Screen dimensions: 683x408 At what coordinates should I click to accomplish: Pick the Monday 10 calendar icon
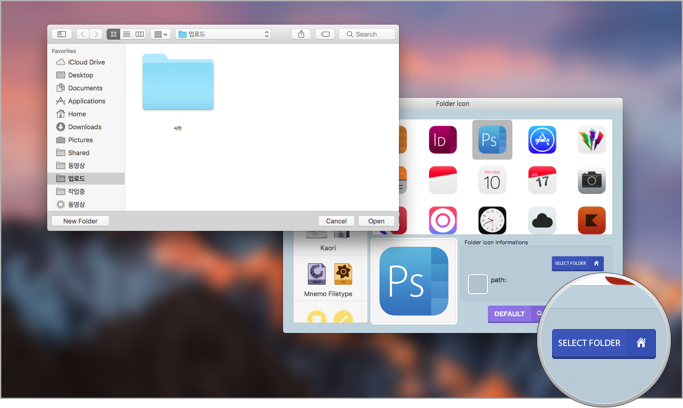[492, 180]
